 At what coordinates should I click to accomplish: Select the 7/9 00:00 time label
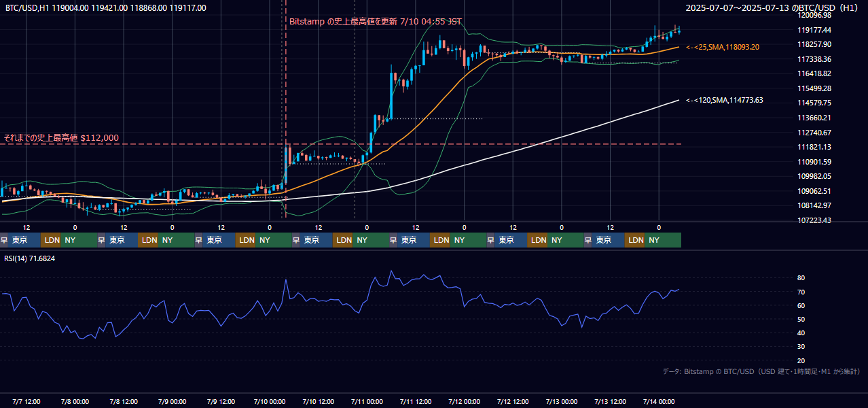tap(173, 401)
